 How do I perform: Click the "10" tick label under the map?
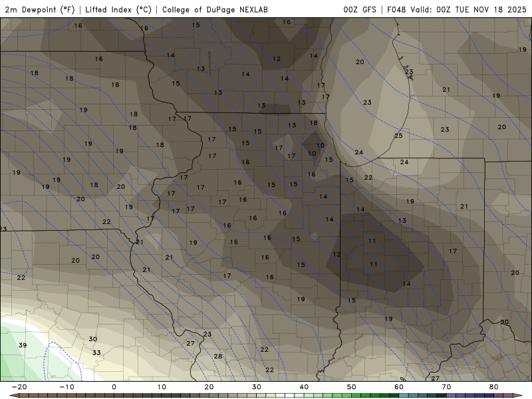[x=162, y=387]
